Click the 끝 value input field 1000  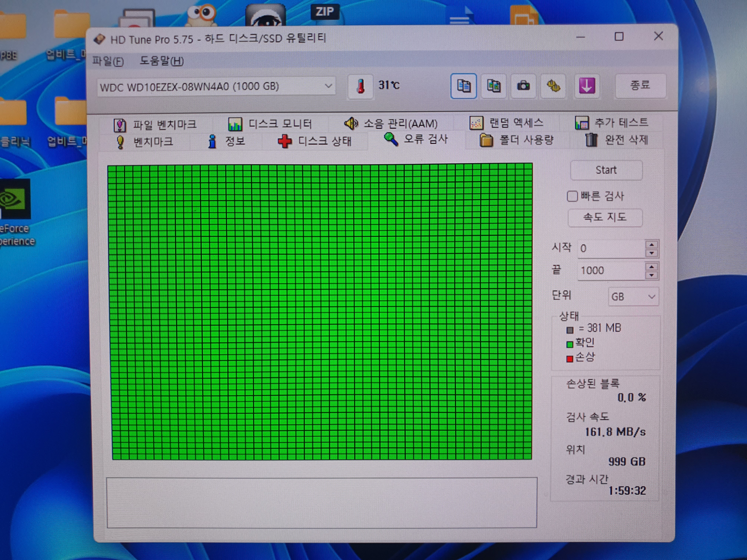click(611, 270)
